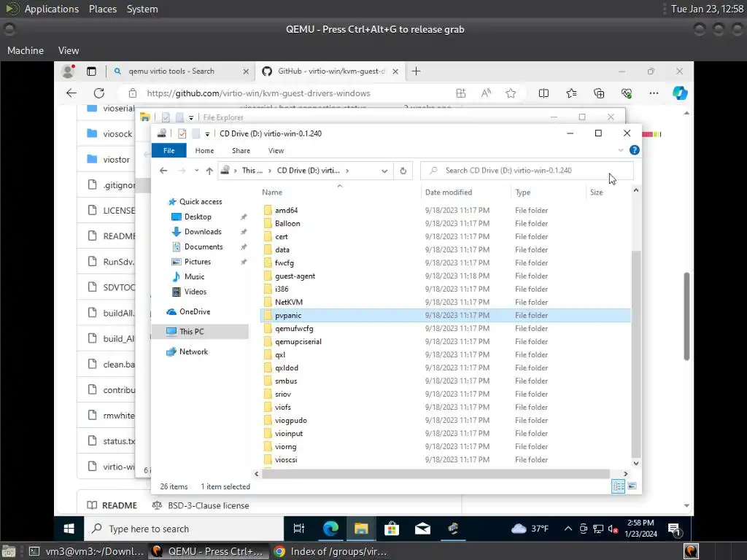Click the Properties quick access toolbar icon

pyautogui.click(x=182, y=134)
